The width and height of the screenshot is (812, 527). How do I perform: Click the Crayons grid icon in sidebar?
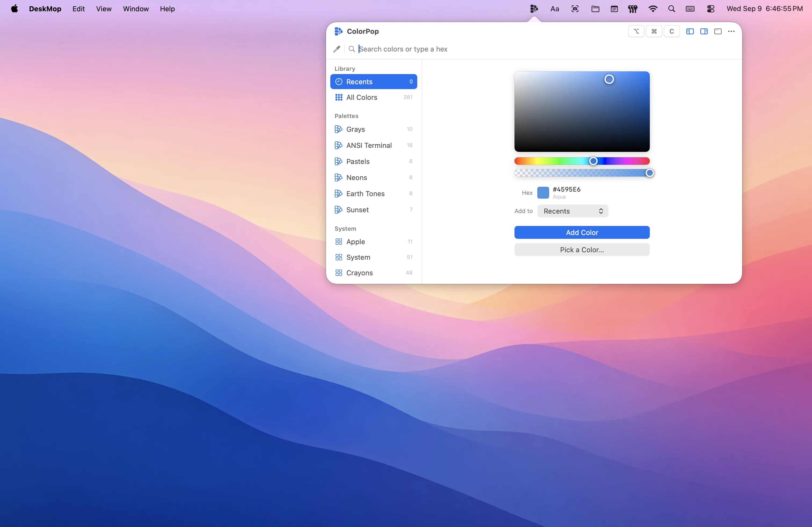339,273
